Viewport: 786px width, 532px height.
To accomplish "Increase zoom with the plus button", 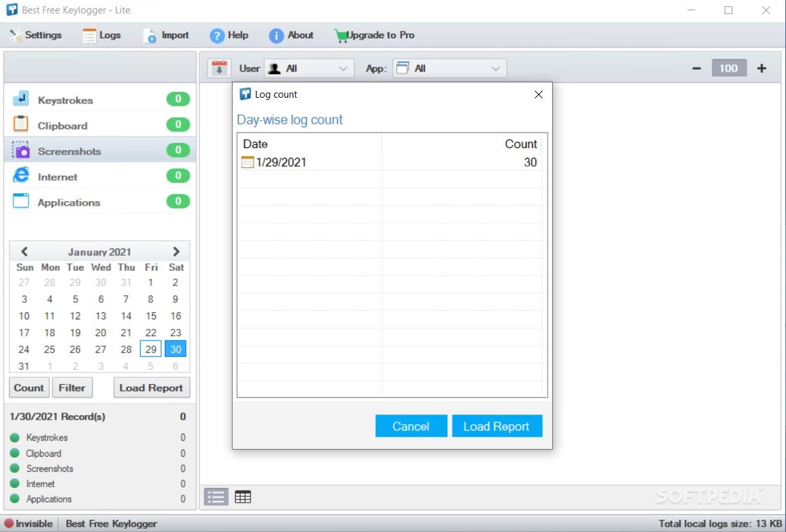I will click(x=761, y=68).
